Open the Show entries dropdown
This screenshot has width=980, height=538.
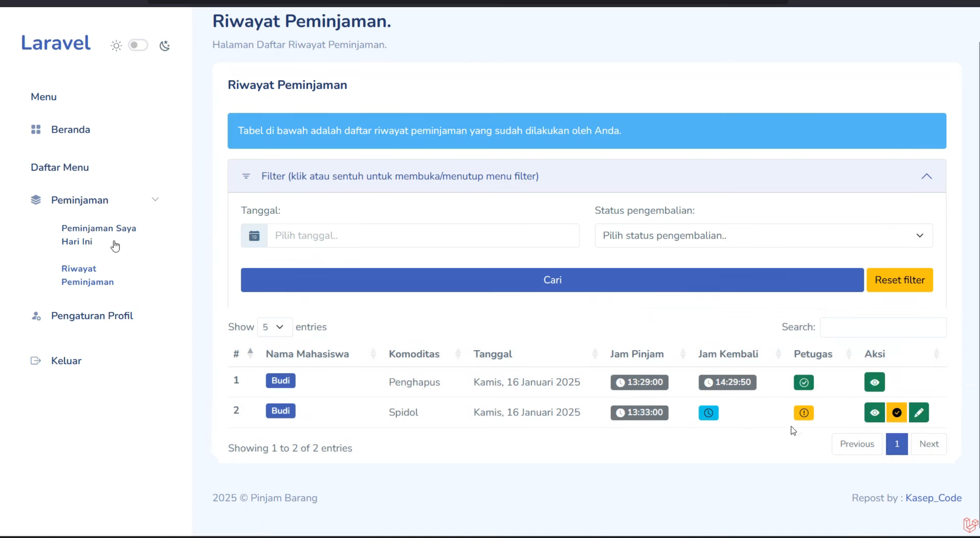[275, 327]
